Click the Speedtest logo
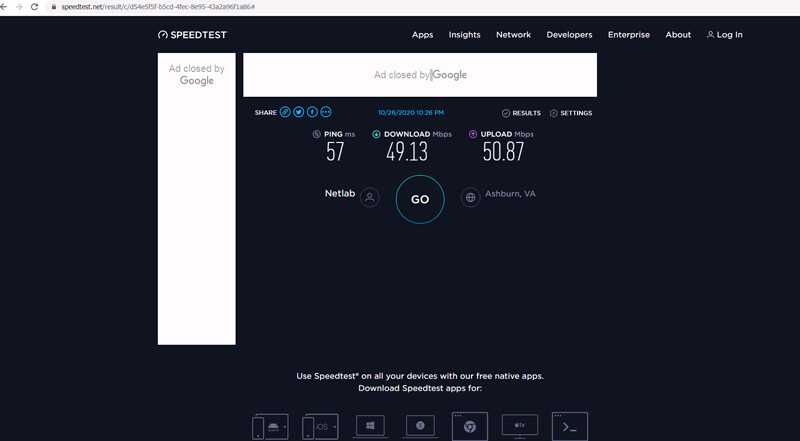The width and height of the screenshot is (800, 441). coord(192,35)
